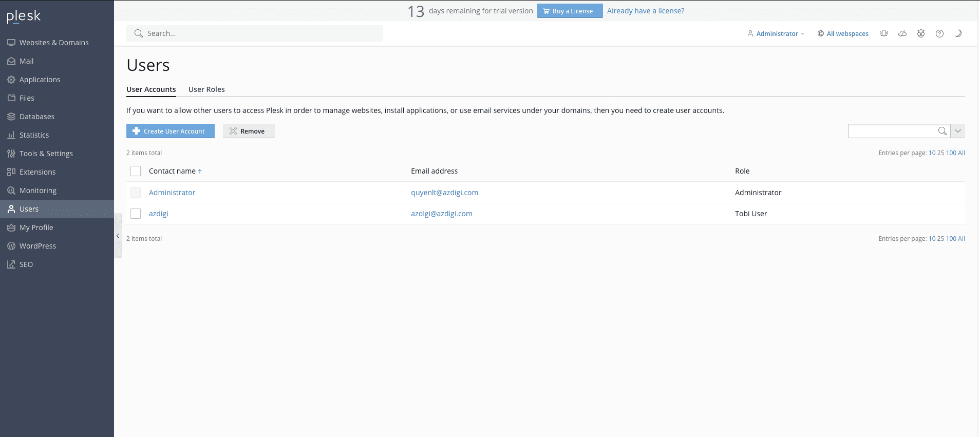Open the Already have a license link
Viewport: 980px width, 437px height.
click(646, 11)
